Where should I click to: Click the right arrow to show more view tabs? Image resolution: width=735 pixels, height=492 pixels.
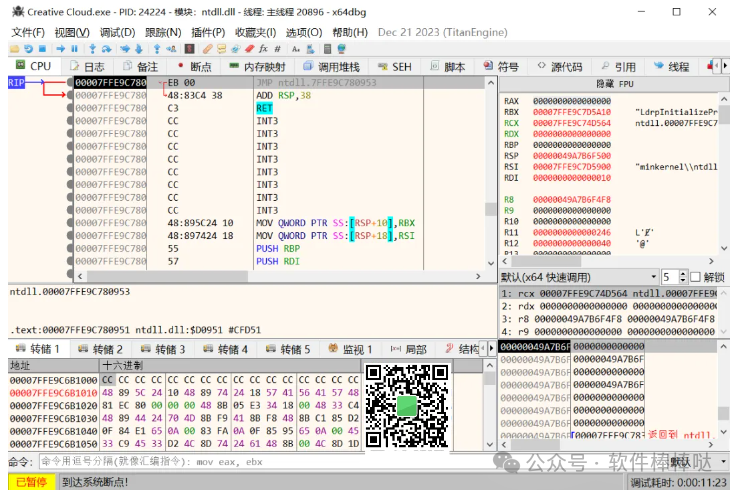point(725,66)
